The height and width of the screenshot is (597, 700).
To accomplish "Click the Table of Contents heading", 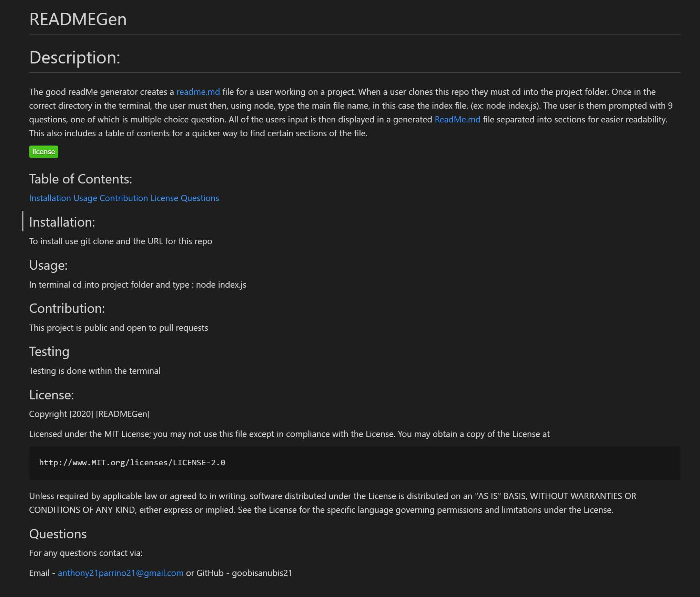I will [x=80, y=179].
